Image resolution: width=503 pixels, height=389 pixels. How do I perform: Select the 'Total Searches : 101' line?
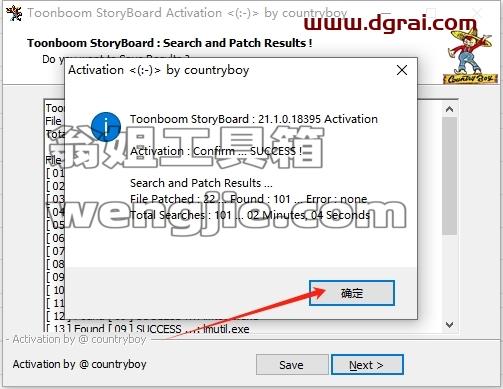pos(250,215)
